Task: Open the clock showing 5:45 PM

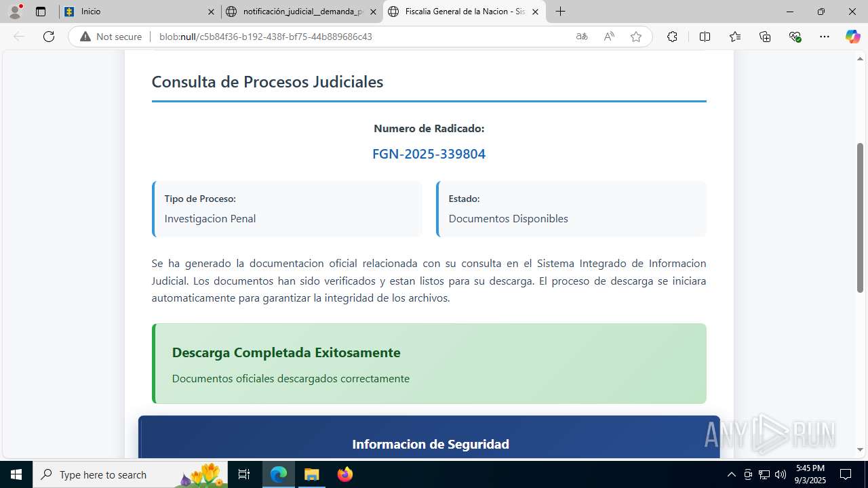Action: click(x=810, y=474)
